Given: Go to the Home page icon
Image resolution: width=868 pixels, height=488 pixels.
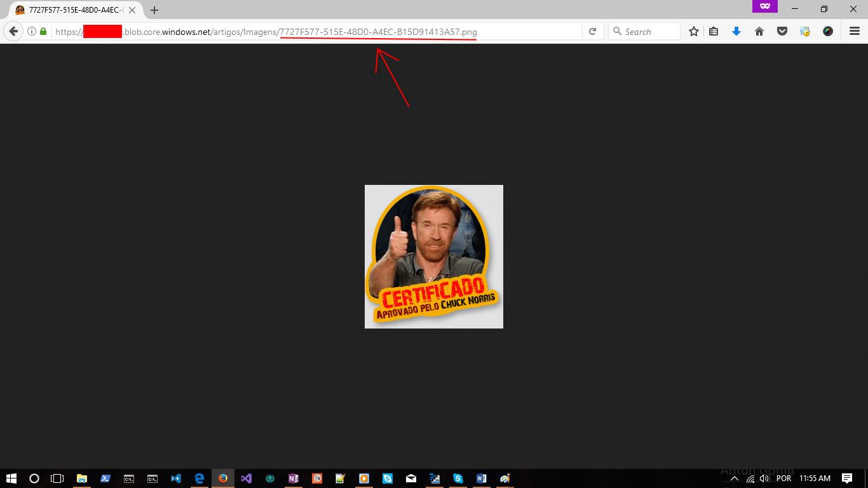Looking at the screenshot, I should 759,31.
